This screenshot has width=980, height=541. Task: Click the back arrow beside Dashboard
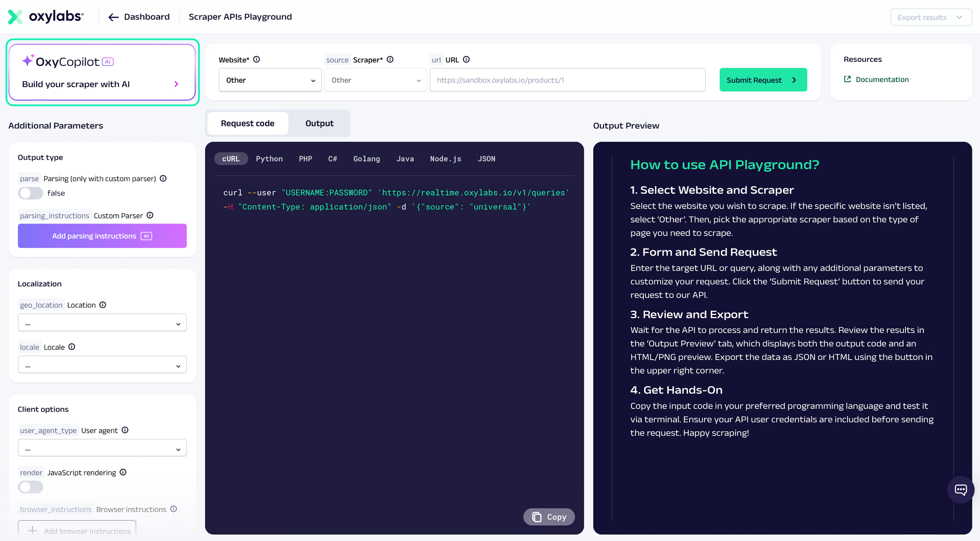[113, 17]
